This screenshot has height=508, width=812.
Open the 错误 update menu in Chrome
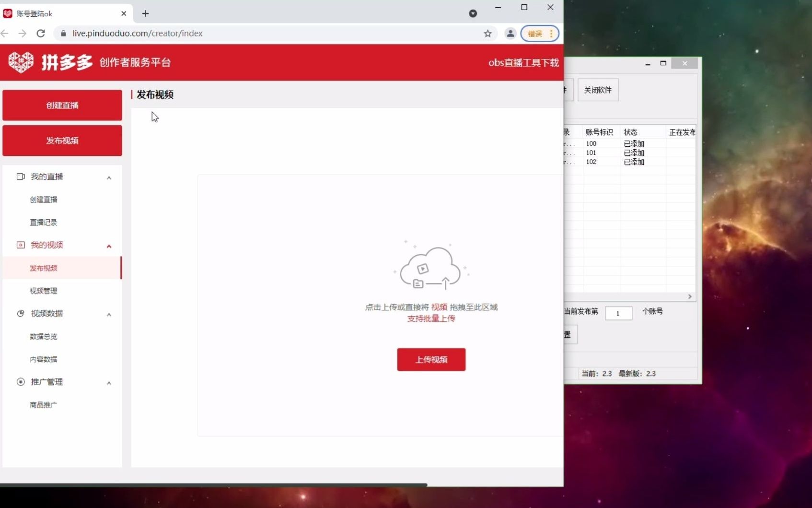(x=540, y=33)
